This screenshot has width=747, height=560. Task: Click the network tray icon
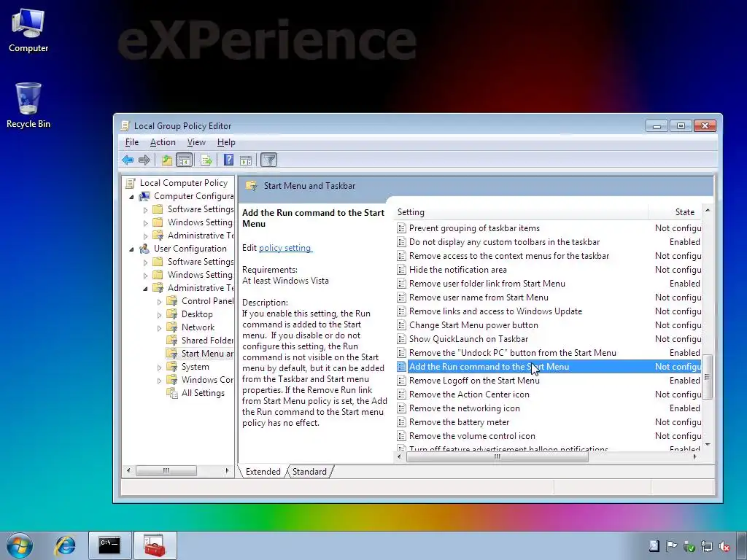pos(707,546)
